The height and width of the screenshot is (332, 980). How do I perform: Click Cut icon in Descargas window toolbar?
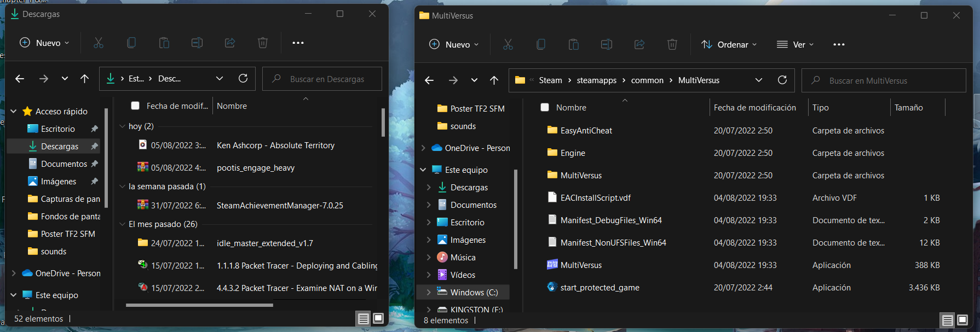pos(99,43)
